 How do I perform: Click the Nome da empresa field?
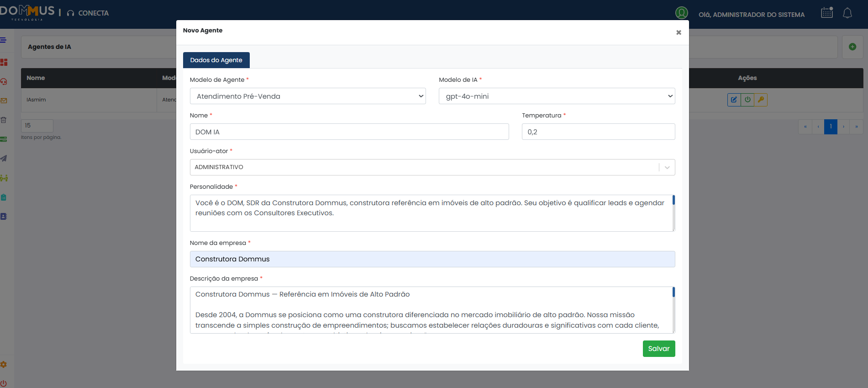click(x=432, y=259)
